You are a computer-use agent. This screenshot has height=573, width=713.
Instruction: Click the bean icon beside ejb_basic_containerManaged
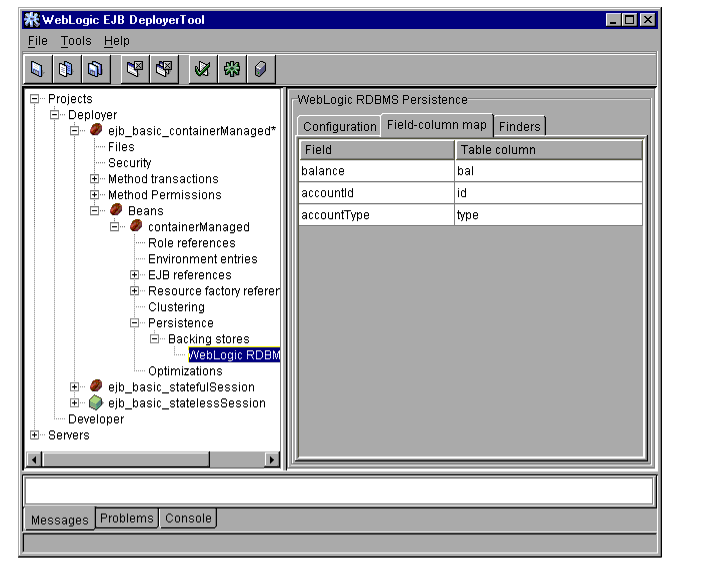[96, 130]
